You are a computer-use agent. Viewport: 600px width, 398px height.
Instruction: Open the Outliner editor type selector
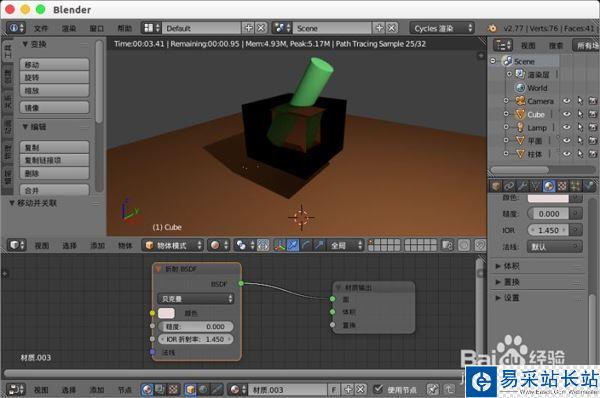coord(503,46)
